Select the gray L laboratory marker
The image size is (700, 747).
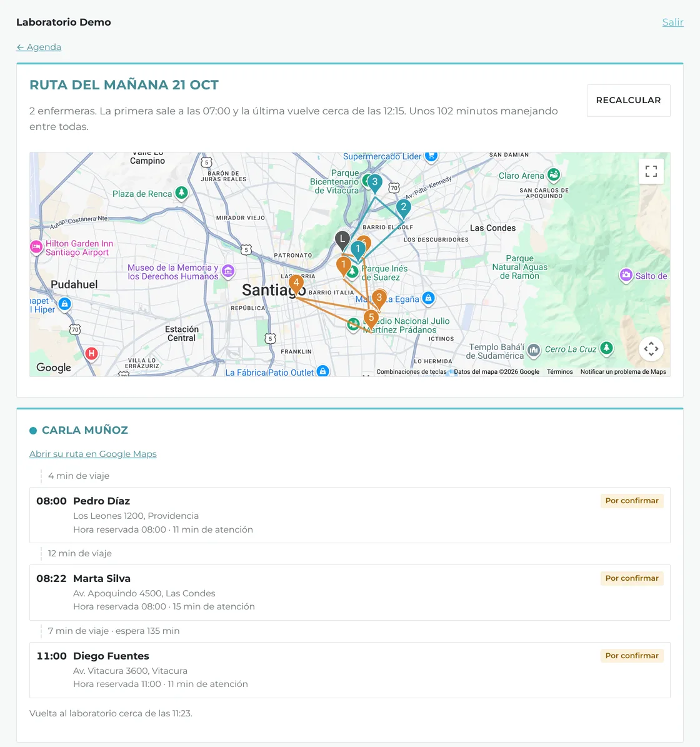point(342,241)
